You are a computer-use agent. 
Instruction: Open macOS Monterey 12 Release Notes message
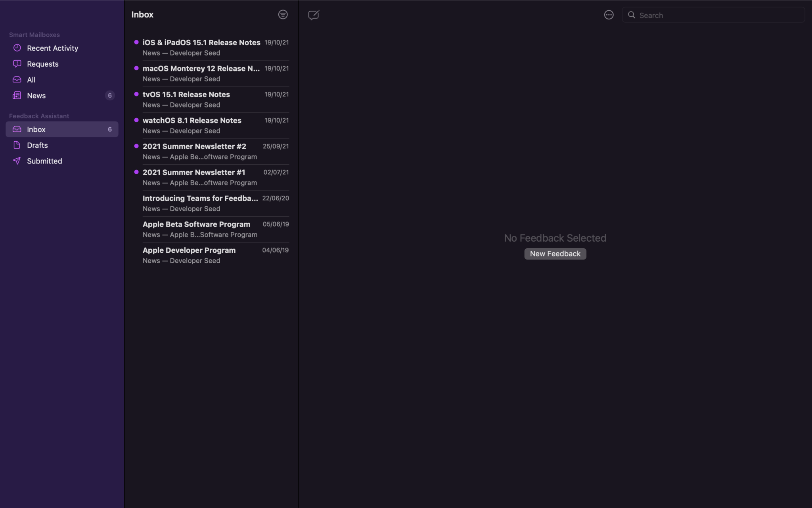(211, 73)
